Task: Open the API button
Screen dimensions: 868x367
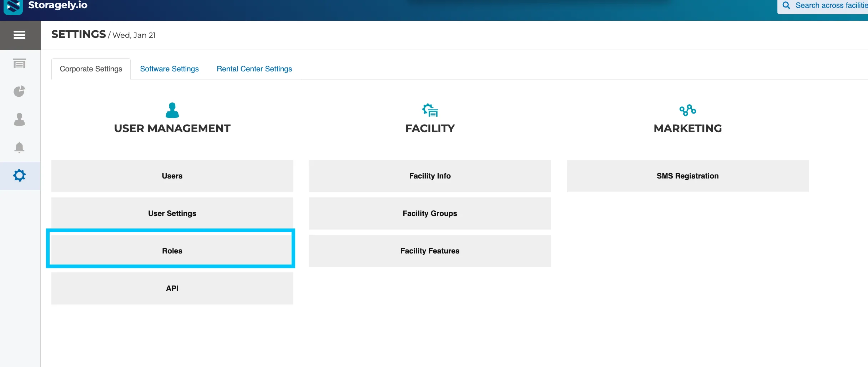Action: point(172,288)
